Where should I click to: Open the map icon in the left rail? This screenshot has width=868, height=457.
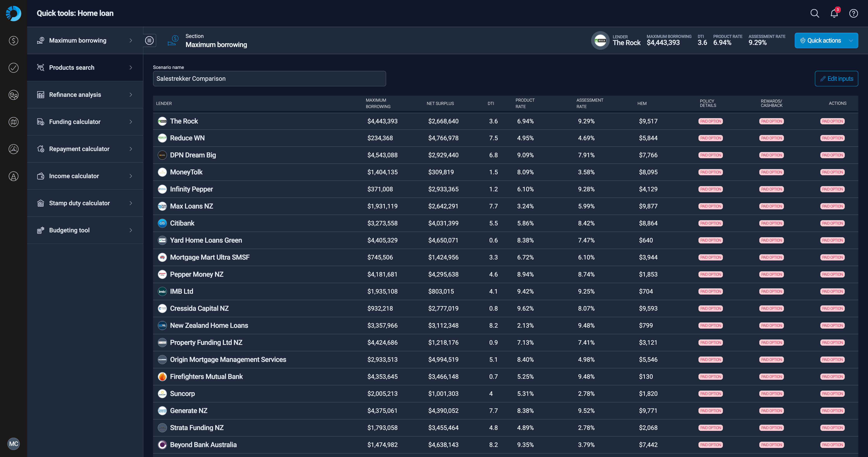tap(13, 122)
